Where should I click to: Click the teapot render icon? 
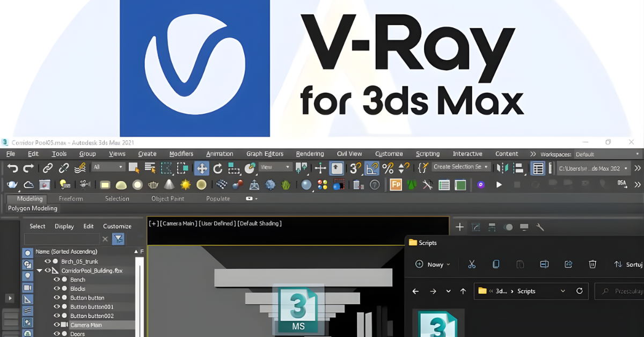[12, 185]
